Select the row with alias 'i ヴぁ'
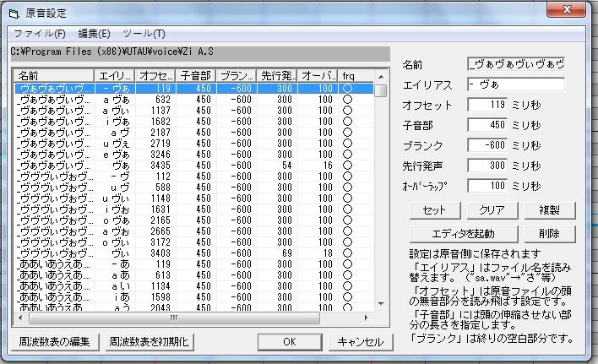The image size is (598, 364). click(x=194, y=122)
